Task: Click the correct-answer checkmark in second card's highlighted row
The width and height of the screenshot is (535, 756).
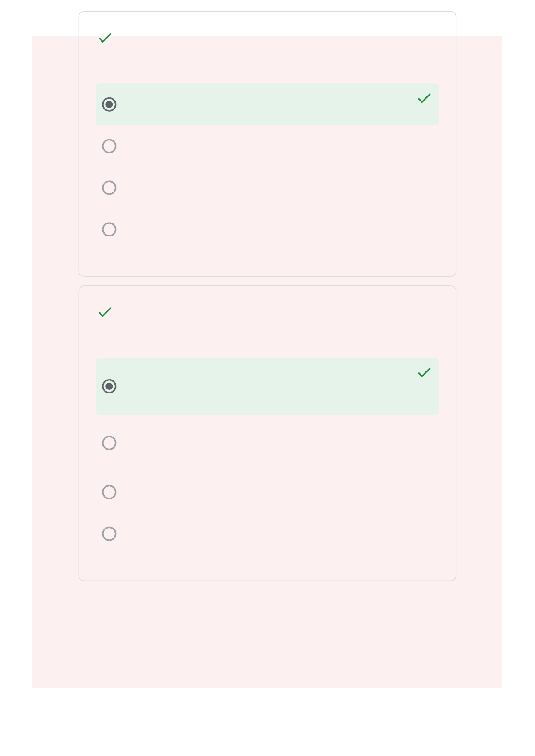Action: point(424,372)
